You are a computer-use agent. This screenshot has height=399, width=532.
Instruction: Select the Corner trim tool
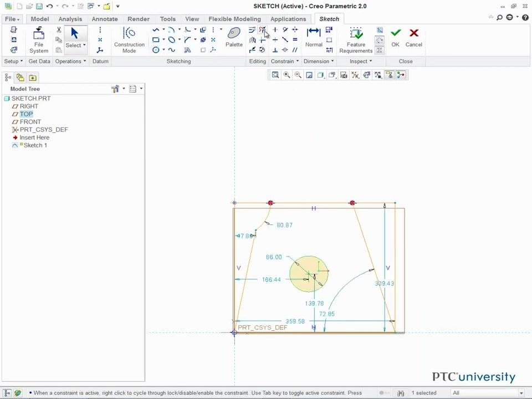pos(262,40)
